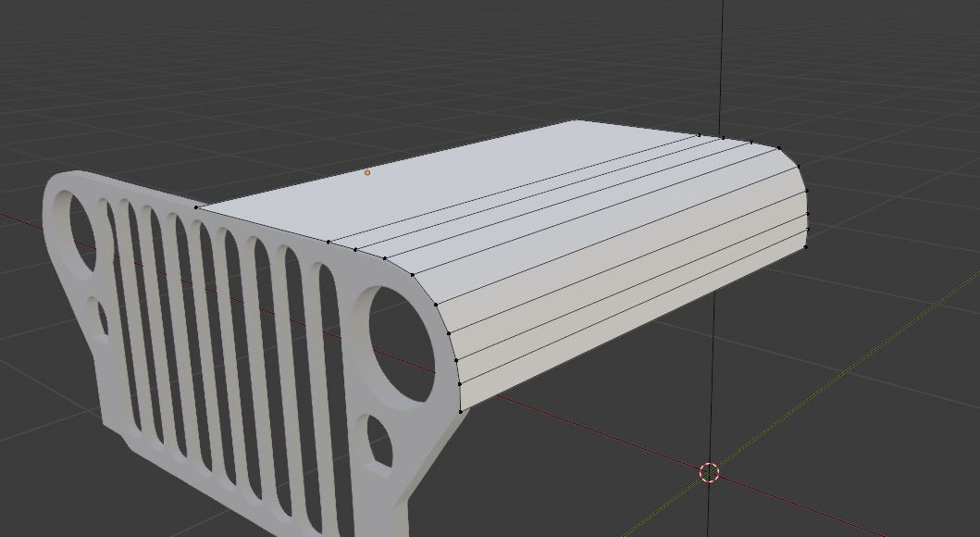980x537 pixels.
Task: Select the lone vertex at hood's left corner
Action: click(x=196, y=206)
